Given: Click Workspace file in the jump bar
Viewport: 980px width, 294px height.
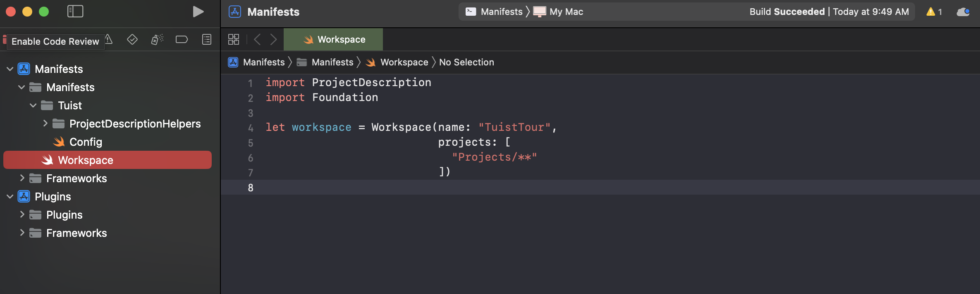Looking at the screenshot, I should click(x=397, y=62).
